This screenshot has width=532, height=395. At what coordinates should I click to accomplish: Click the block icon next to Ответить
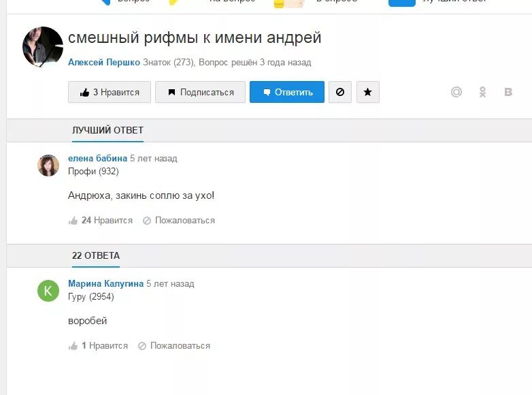coord(340,92)
